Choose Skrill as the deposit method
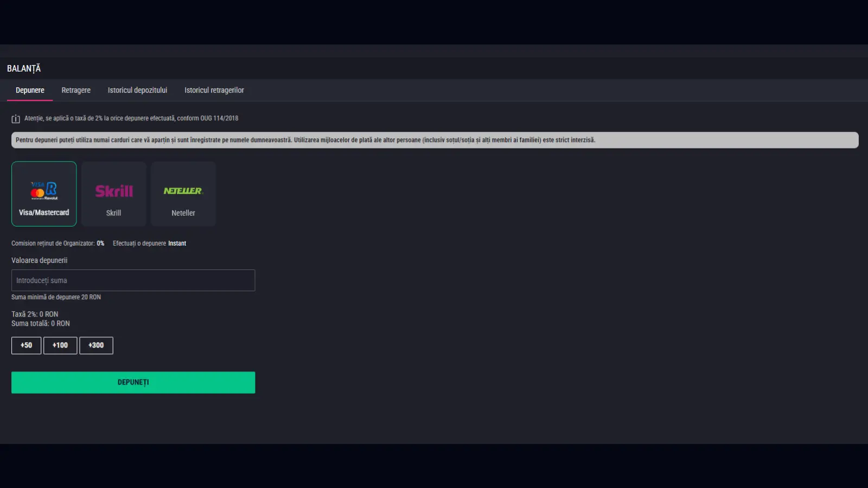Image resolution: width=868 pixels, height=488 pixels. 114,194
